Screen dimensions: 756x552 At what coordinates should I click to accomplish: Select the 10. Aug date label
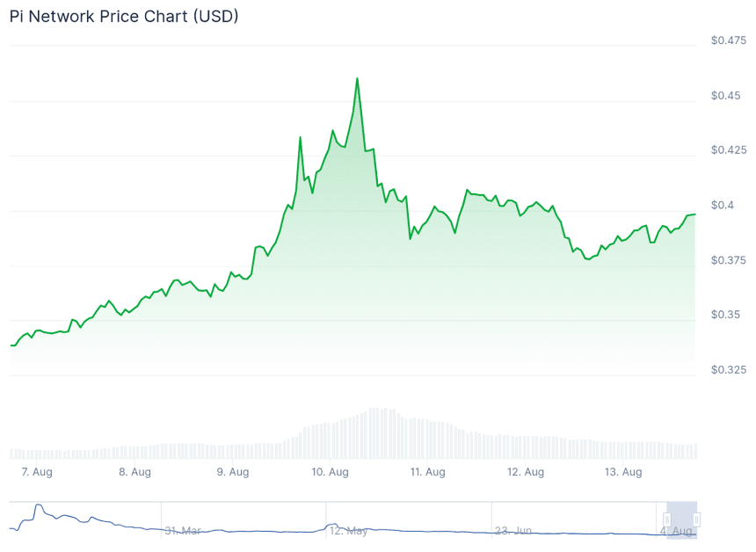(331, 472)
